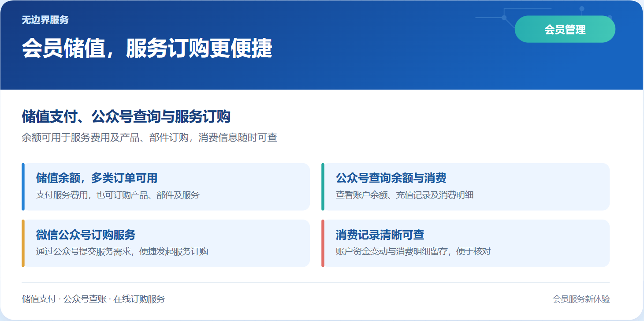This screenshot has height=321, width=644.
Task: Click section heading 储值支付、公众号查询与服务订购
Action: 126,117
